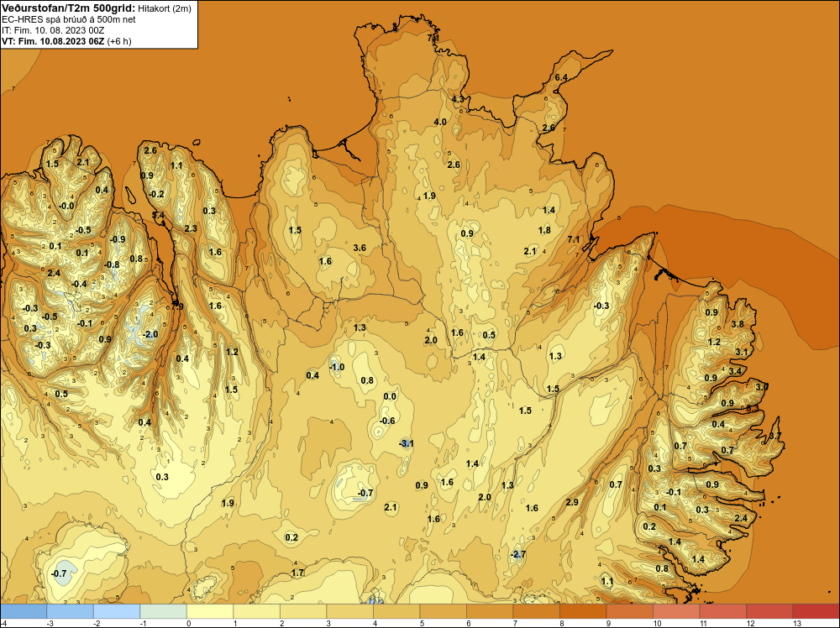Click the -0.9 temperature value
This screenshot has height=628, width=840.
click(118, 239)
